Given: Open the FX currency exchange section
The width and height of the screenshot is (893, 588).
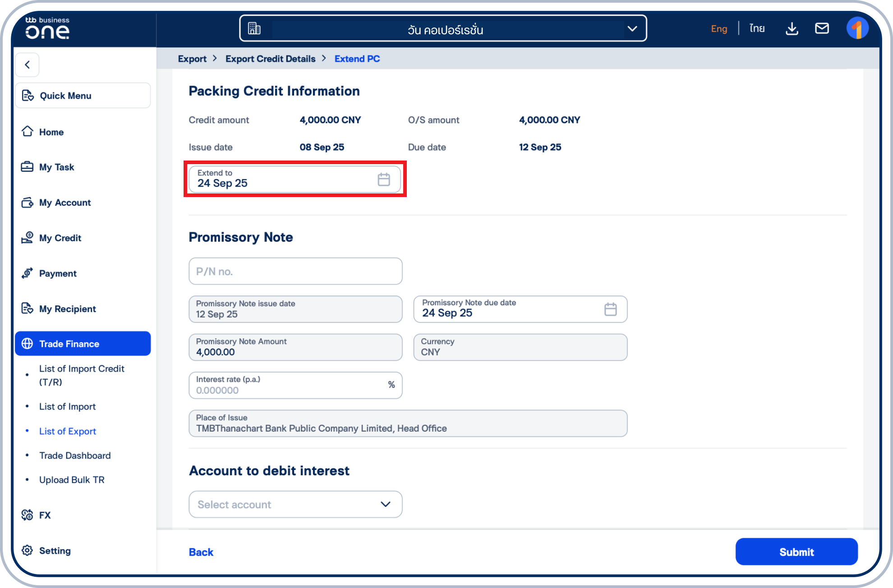Looking at the screenshot, I should pyautogui.click(x=28, y=515).
